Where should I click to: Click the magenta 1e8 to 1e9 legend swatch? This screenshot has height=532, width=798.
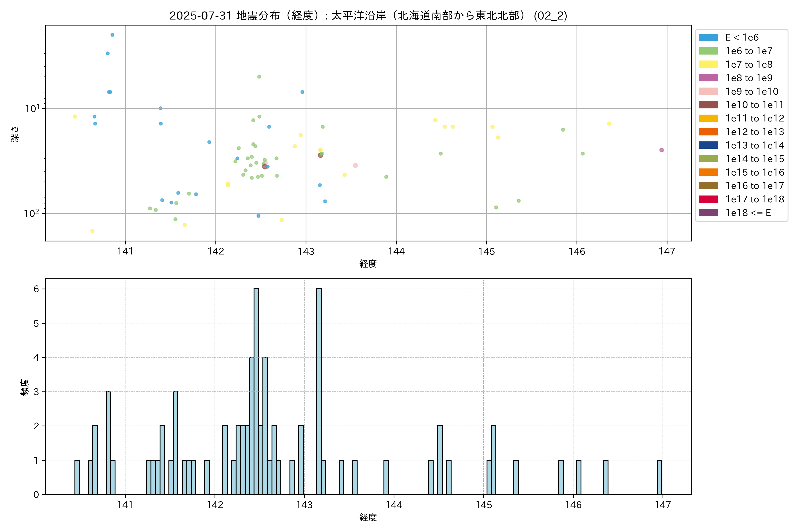[708, 78]
